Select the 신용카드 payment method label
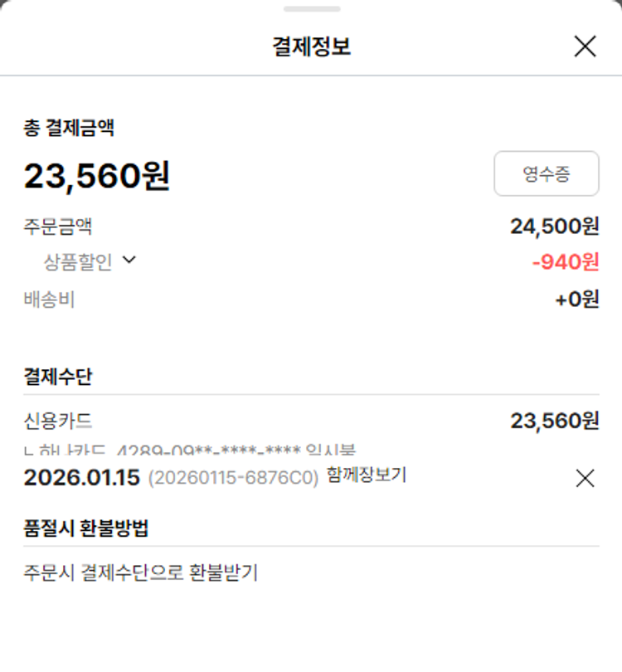 pos(58,421)
